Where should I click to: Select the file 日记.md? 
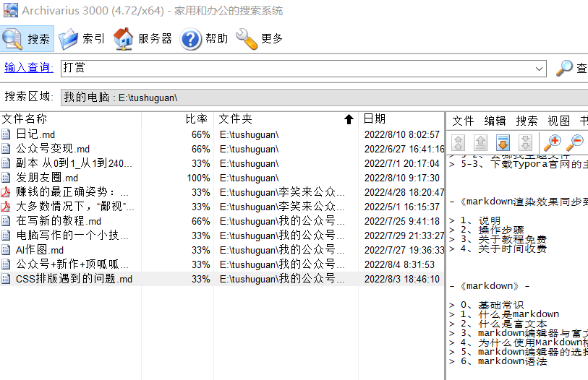(x=35, y=134)
